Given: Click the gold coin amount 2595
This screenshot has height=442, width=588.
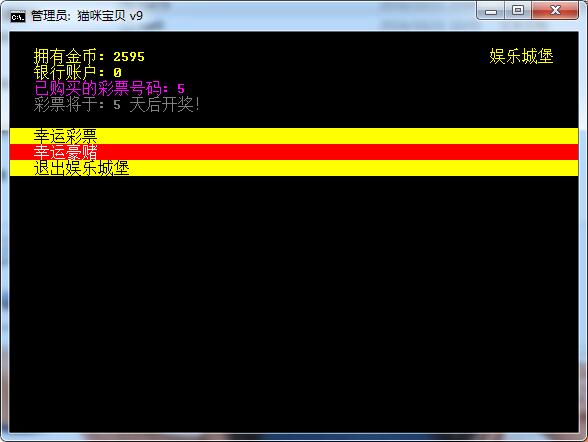Looking at the screenshot, I should pyautogui.click(x=129, y=57).
